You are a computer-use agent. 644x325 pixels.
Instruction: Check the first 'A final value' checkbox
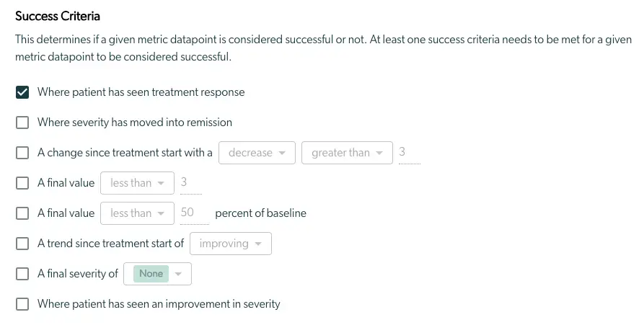(22, 183)
